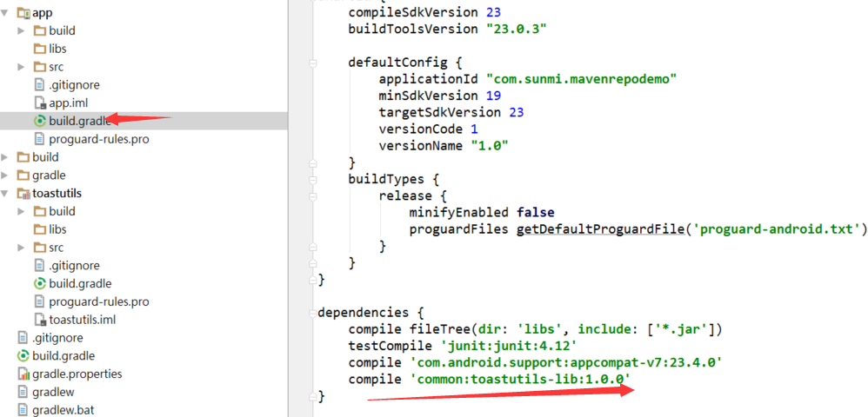Click the gradle folder icon
The height and width of the screenshot is (417, 868).
(x=23, y=175)
